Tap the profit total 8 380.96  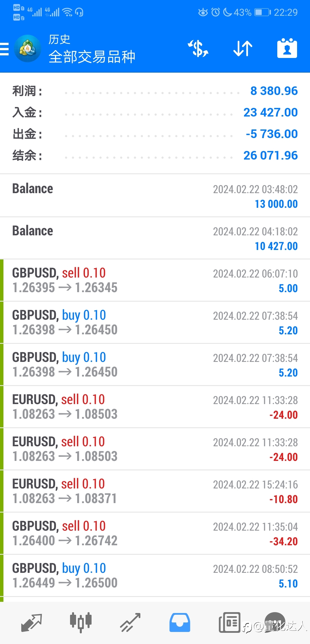tap(274, 91)
